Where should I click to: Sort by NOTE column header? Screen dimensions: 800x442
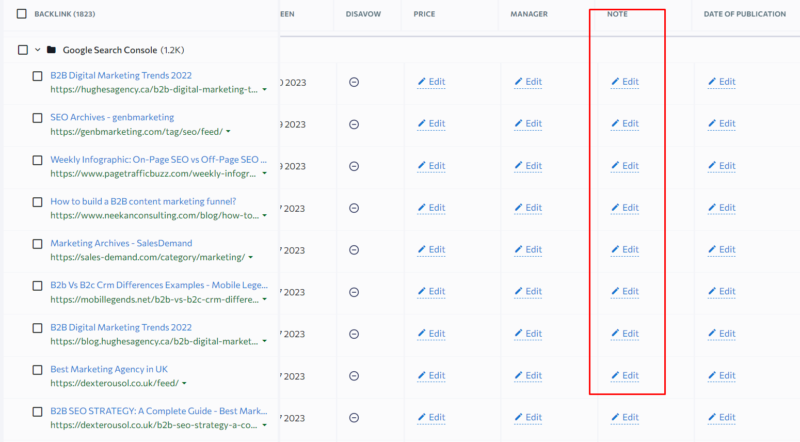click(x=617, y=14)
